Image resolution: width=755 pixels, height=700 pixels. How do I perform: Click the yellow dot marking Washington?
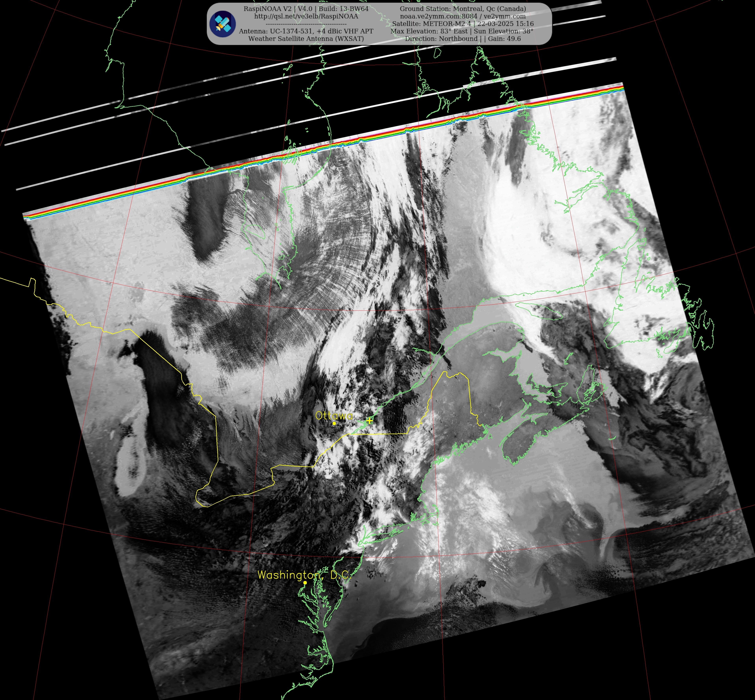tap(305, 583)
